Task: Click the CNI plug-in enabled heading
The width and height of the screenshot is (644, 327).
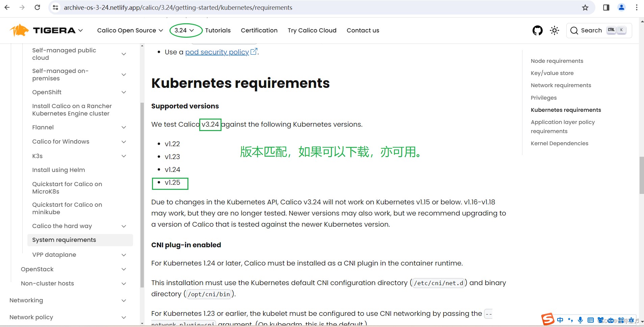Action: [x=186, y=245]
